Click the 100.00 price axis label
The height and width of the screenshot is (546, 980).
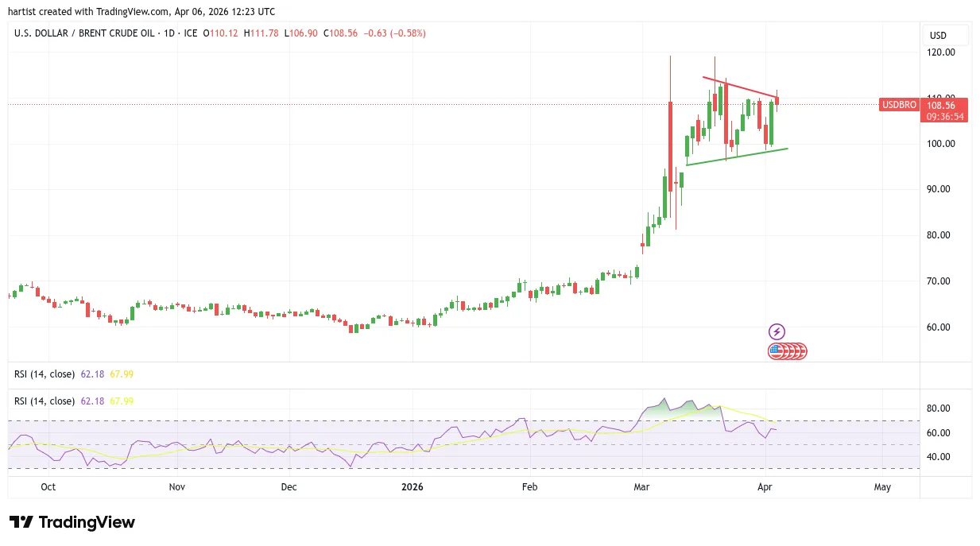941,144
